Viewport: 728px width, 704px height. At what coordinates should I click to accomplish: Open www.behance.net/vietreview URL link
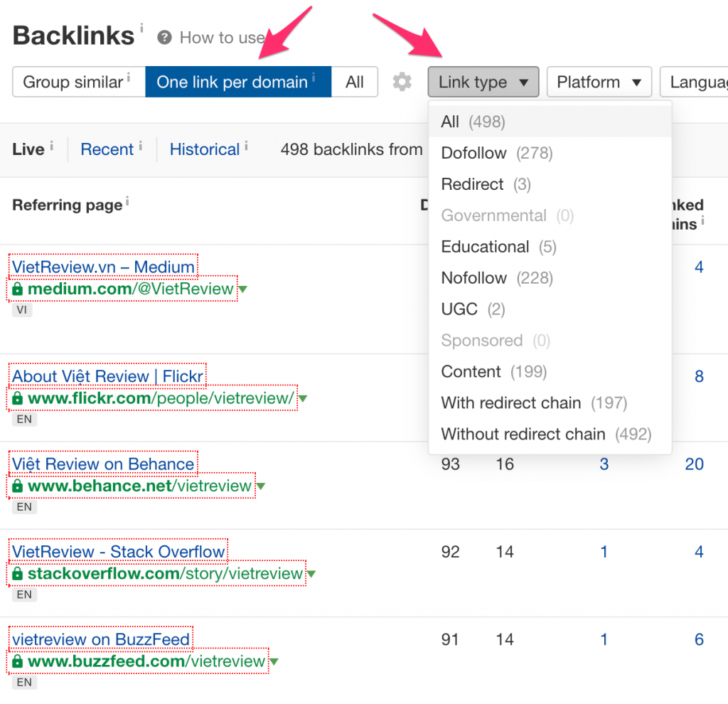click(140, 486)
